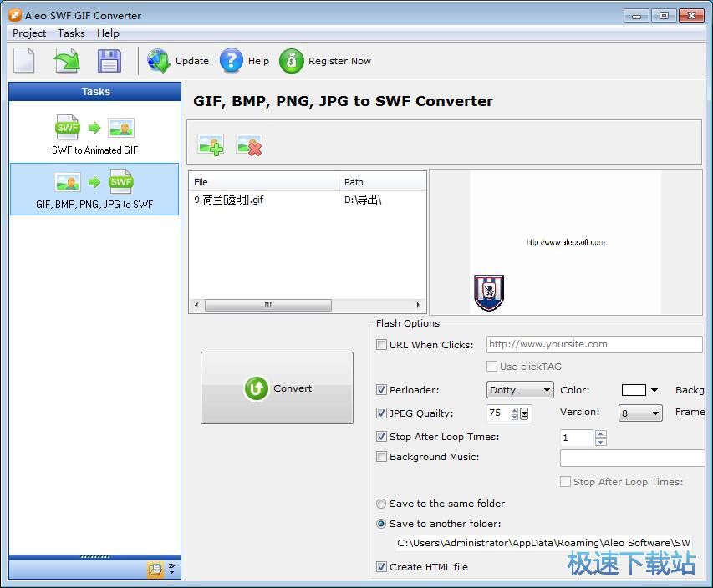This screenshot has height=588, width=713.
Task: Click JPEG quality value field 75
Action: coord(499,413)
